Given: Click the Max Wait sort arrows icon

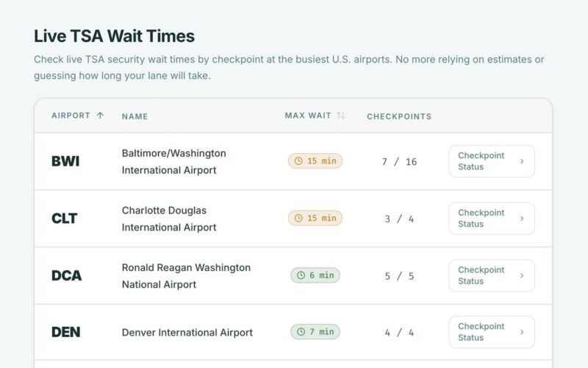Looking at the screenshot, I should click(x=340, y=116).
